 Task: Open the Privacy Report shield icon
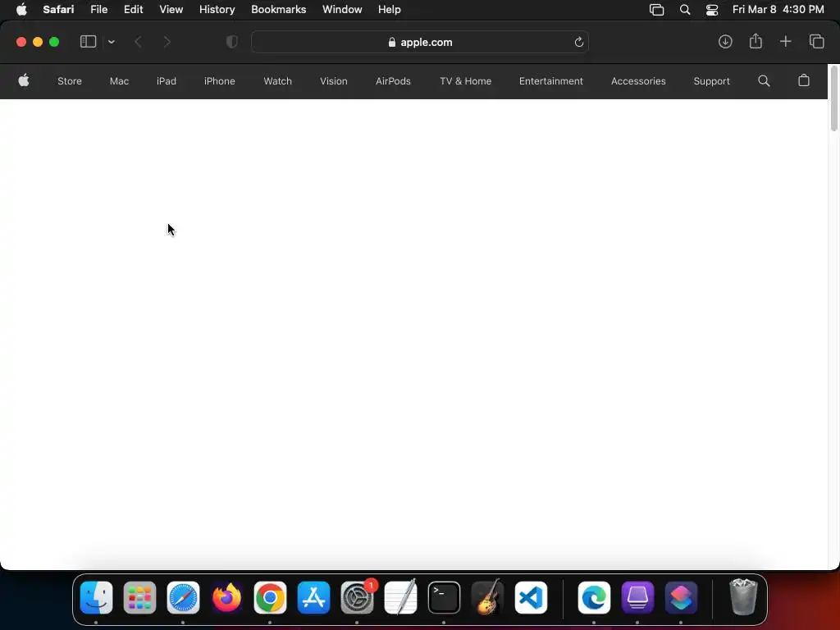(x=232, y=42)
